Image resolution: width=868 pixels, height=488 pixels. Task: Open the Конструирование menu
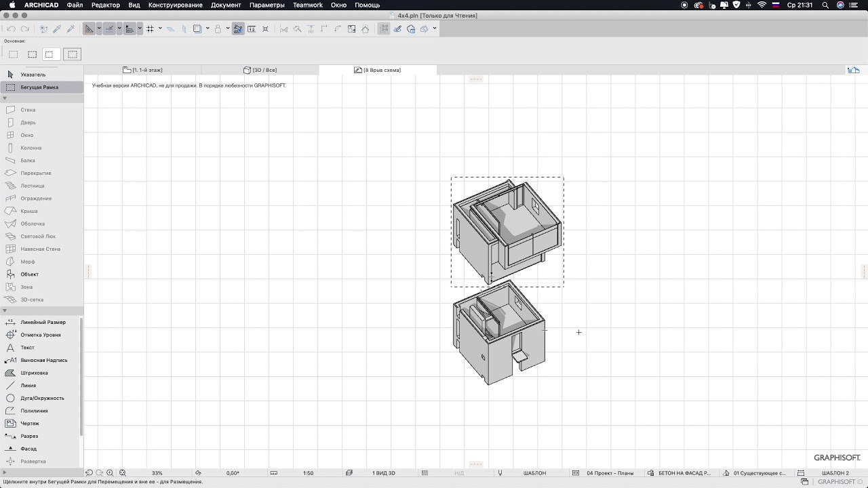click(176, 5)
